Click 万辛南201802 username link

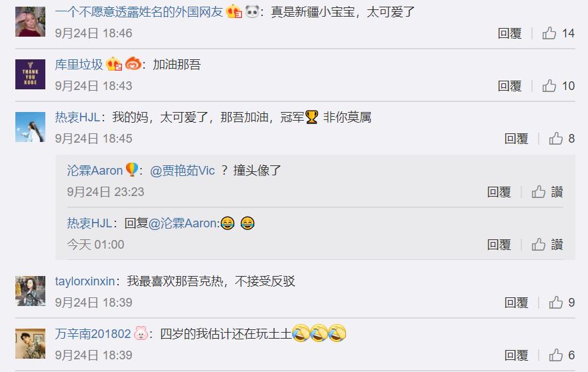tap(93, 334)
